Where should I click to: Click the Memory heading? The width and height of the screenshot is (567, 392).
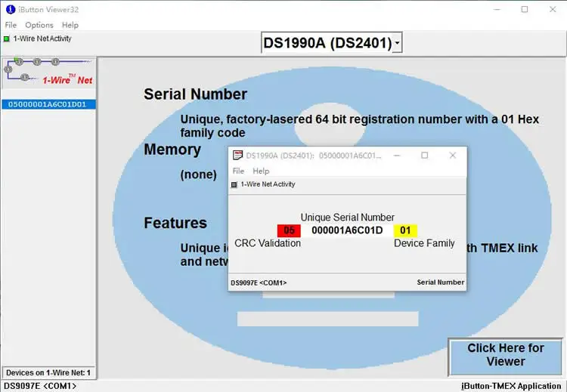[x=172, y=150]
